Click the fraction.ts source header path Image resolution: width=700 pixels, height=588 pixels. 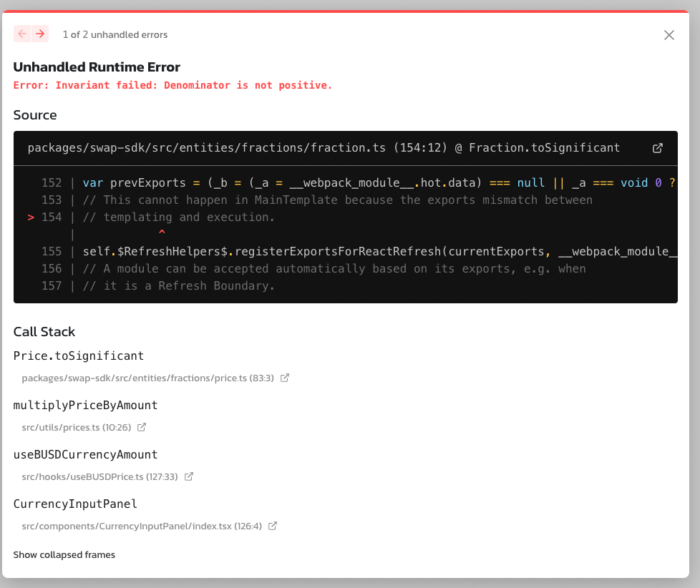point(324,148)
